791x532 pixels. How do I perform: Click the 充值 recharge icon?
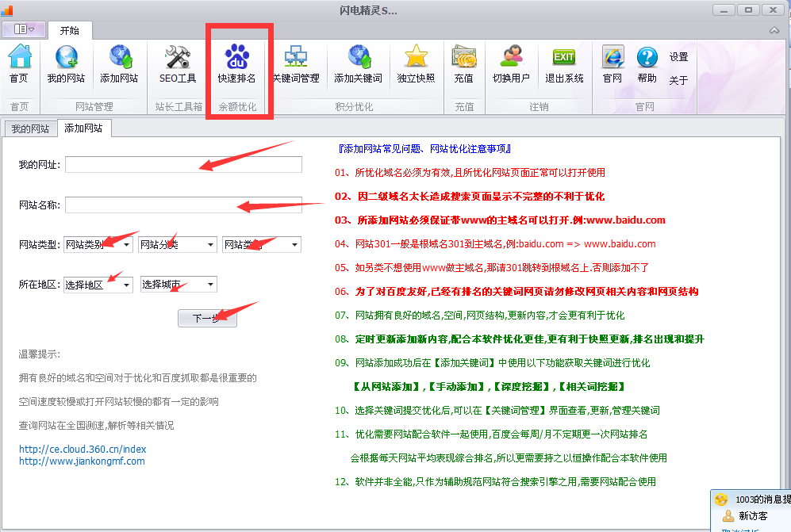pos(463,63)
